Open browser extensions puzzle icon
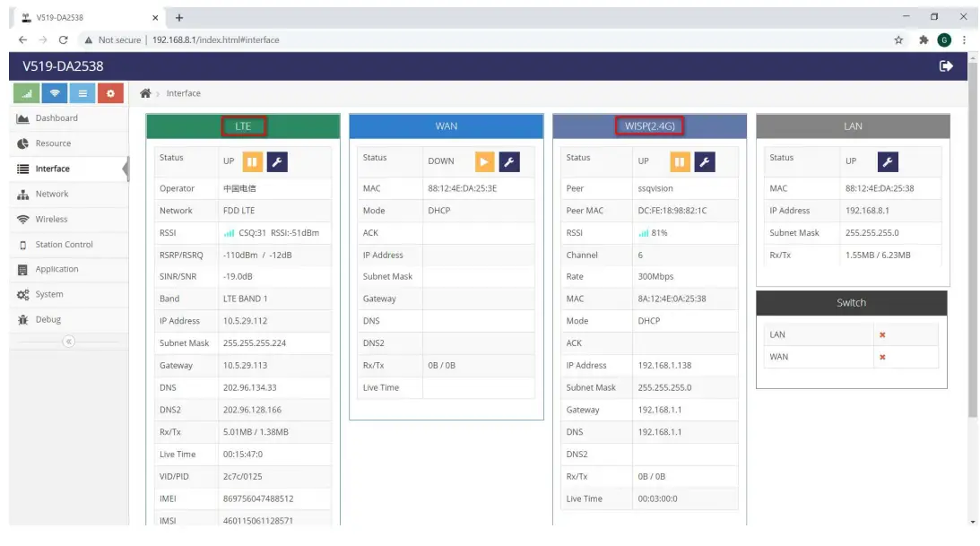980x546 pixels. point(924,40)
